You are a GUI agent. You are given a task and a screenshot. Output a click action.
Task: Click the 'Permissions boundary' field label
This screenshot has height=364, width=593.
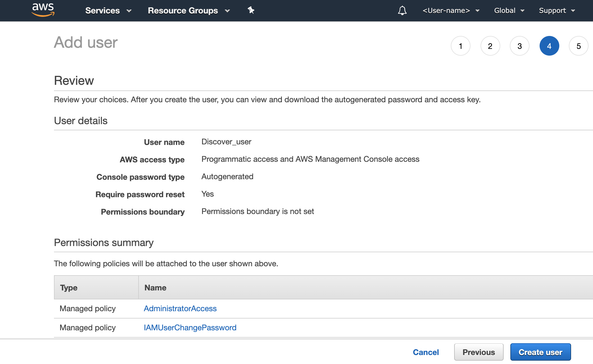click(143, 212)
